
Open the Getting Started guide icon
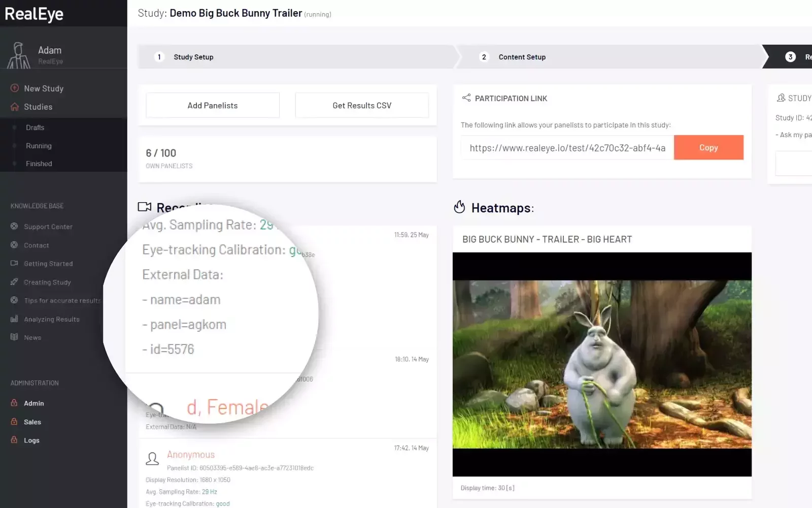[x=14, y=263]
